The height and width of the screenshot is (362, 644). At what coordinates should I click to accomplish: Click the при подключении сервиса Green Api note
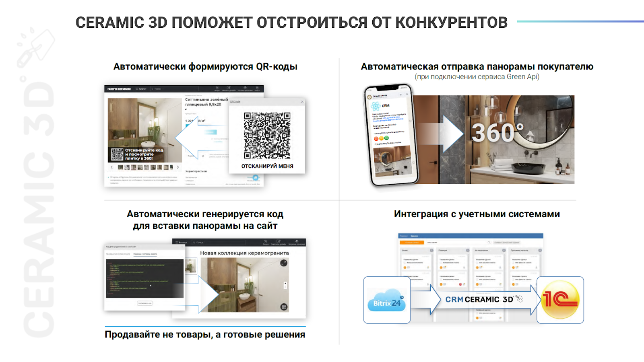click(x=477, y=77)
